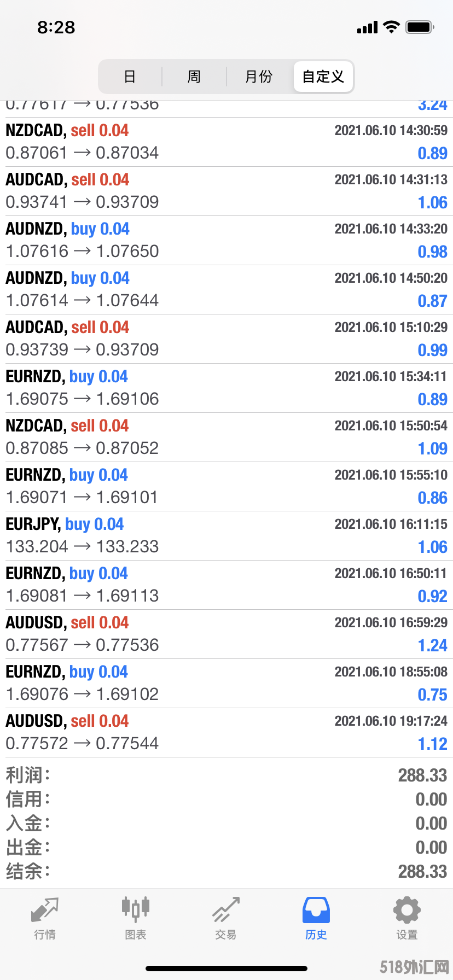Open the EURJPY buy 0.04 trade row
Viewport: 453px width, 980px height.
(226, 536)
